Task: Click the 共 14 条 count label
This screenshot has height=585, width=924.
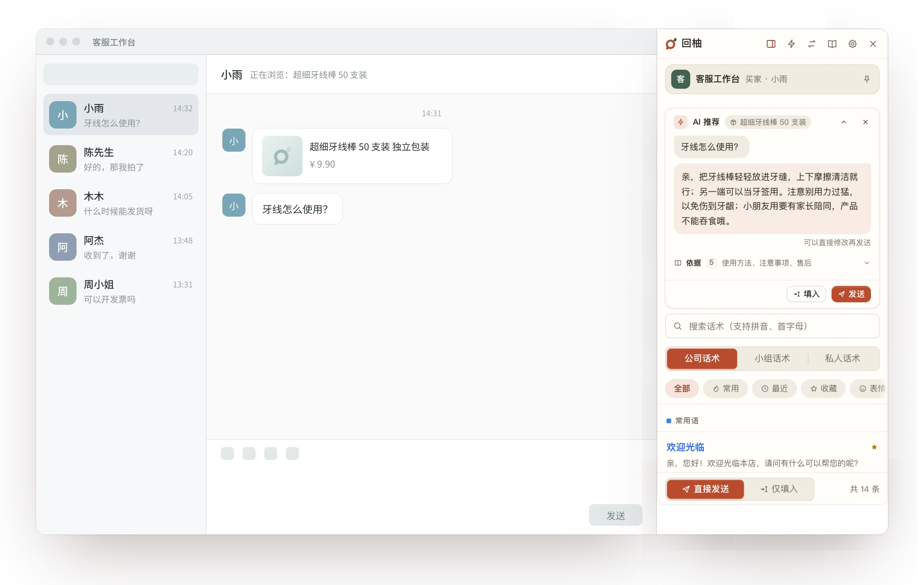Action: point(864,489)
